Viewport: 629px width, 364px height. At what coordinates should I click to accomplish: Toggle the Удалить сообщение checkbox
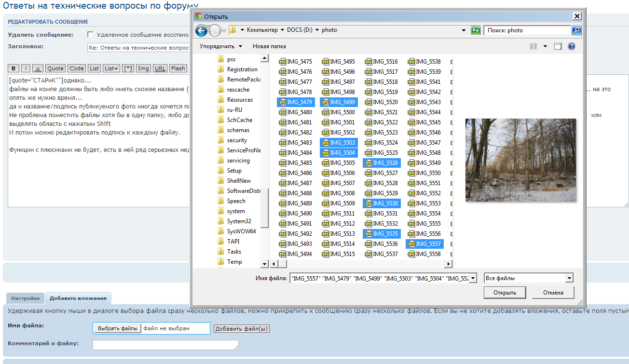90,35
